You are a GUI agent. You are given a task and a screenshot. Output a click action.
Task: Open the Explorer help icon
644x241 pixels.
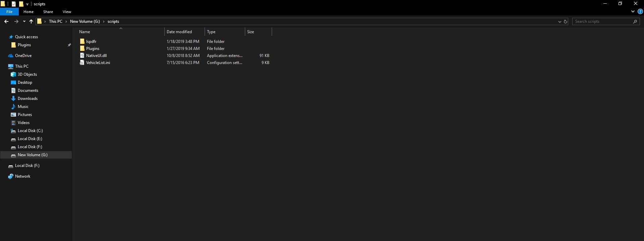pos(640,11)
